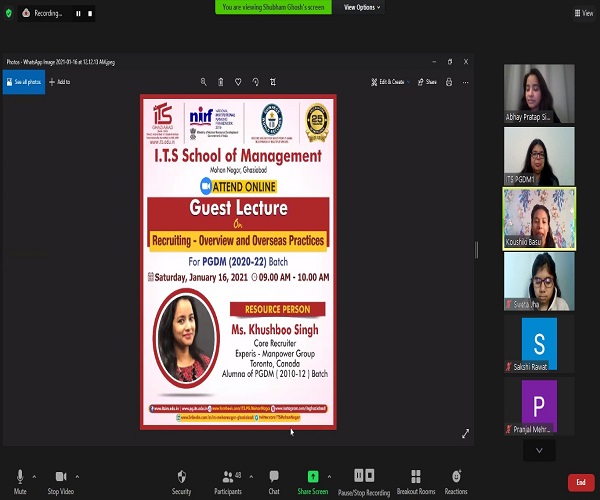Open share options arrow beside Share Screen

pos(329,477)
